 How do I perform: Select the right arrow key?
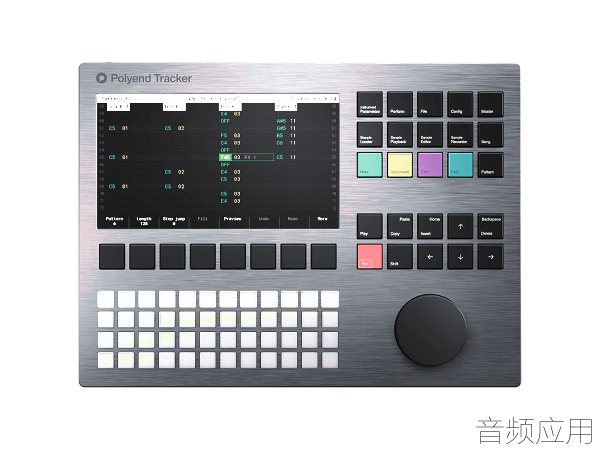pos(491,257)
